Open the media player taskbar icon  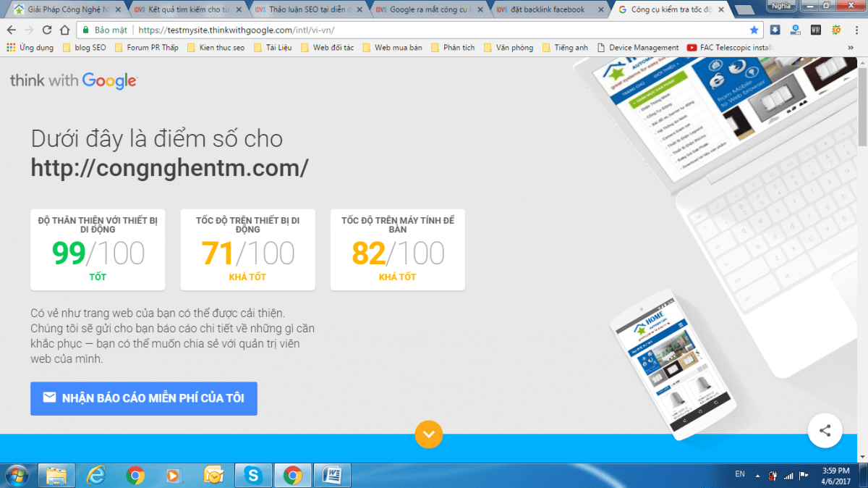click(174, 475)
